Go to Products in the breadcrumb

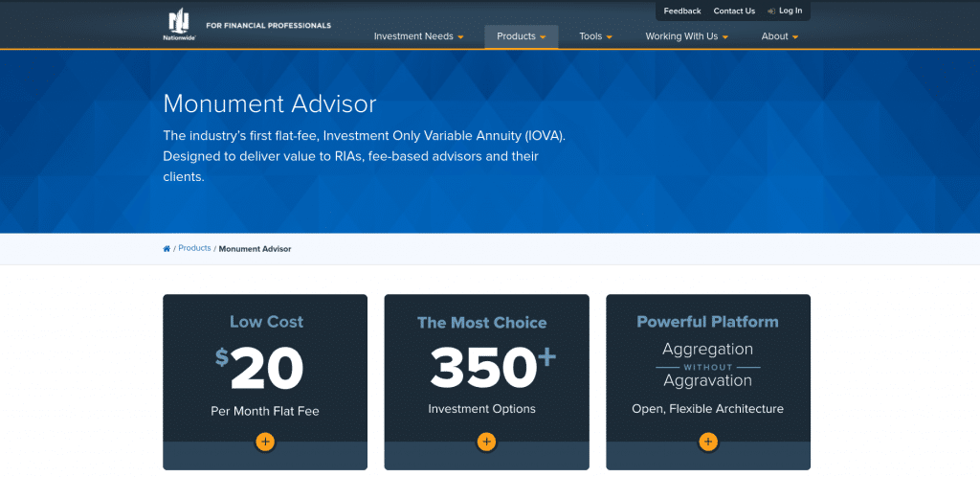pyautogui.click(x=194, y=248)
